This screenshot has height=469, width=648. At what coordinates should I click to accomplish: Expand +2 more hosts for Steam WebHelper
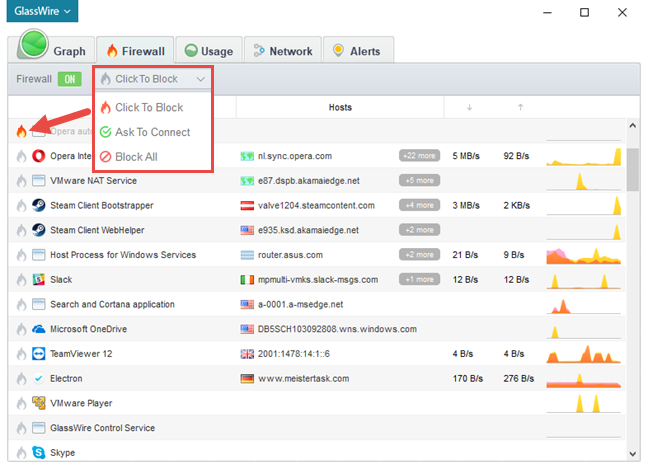[419, 230]
